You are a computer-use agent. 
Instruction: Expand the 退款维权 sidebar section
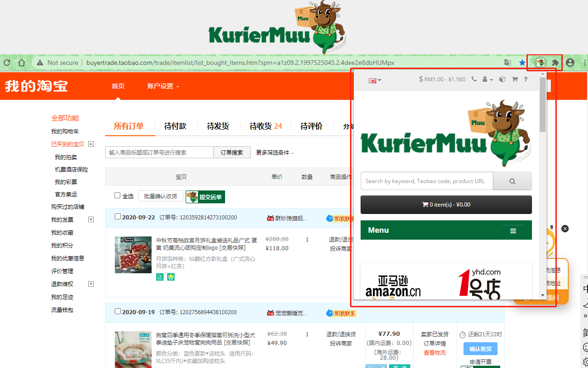point(91,284)
